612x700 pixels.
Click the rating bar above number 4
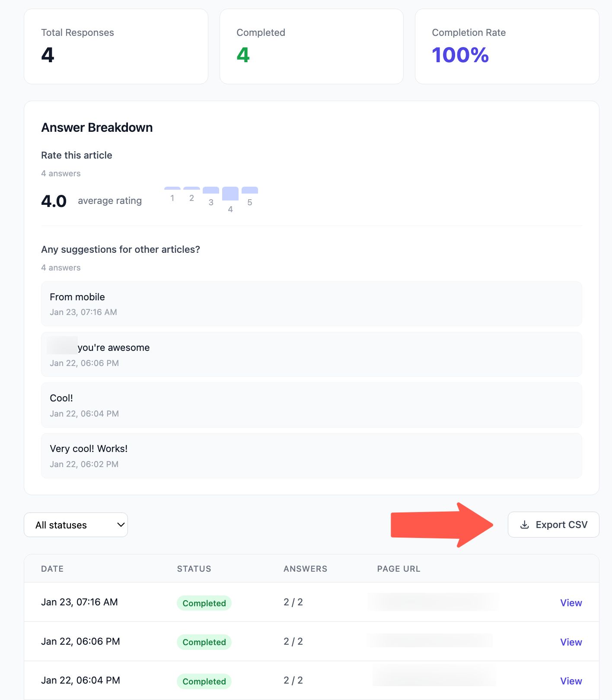230,194
